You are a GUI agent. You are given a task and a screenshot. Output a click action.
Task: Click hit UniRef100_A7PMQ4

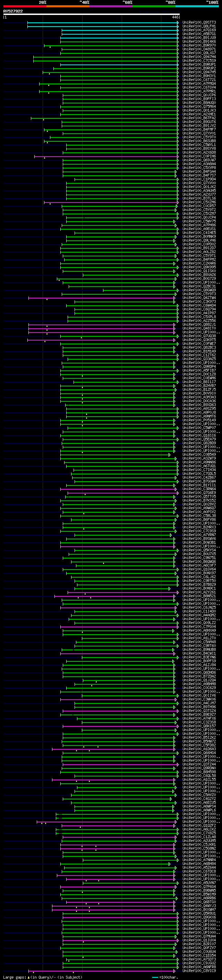coord(199,84)
